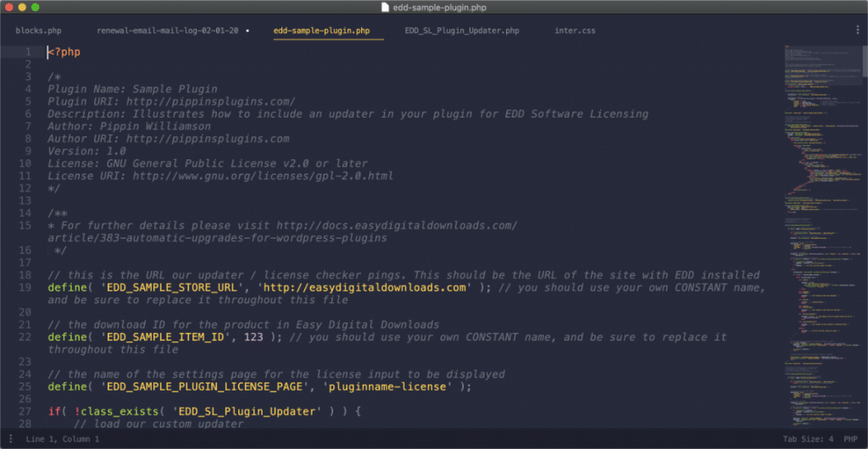868x449 pixels.
Task: Click the unsaved dot on renewal-email tab
Action: coord(248,31)
